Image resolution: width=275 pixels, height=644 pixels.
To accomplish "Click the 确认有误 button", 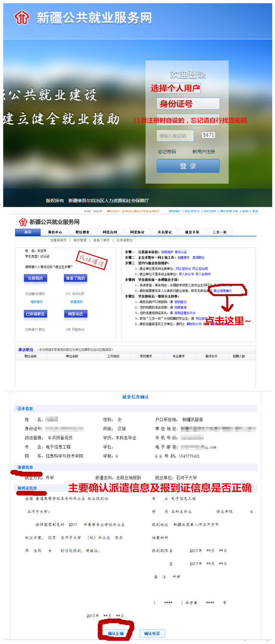I will click(x=152, y=634).
